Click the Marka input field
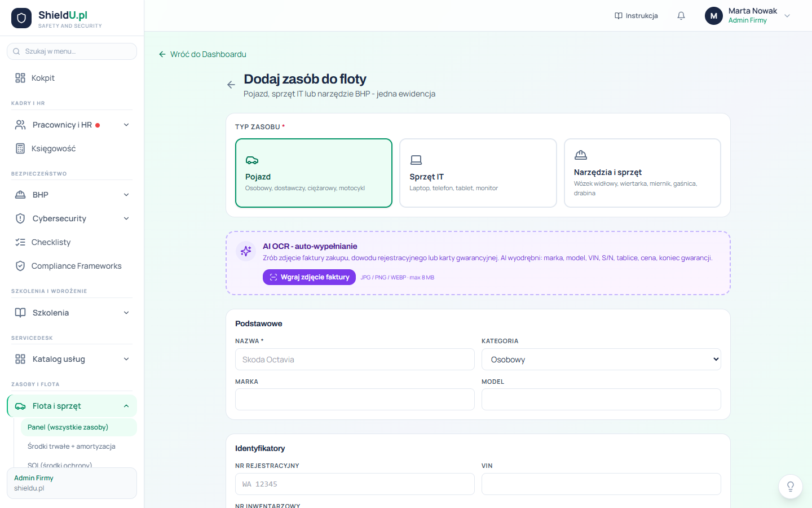Image resolution: width=812 pixels, height=508 pixels. pyautogui.click(x=355, y=400)
